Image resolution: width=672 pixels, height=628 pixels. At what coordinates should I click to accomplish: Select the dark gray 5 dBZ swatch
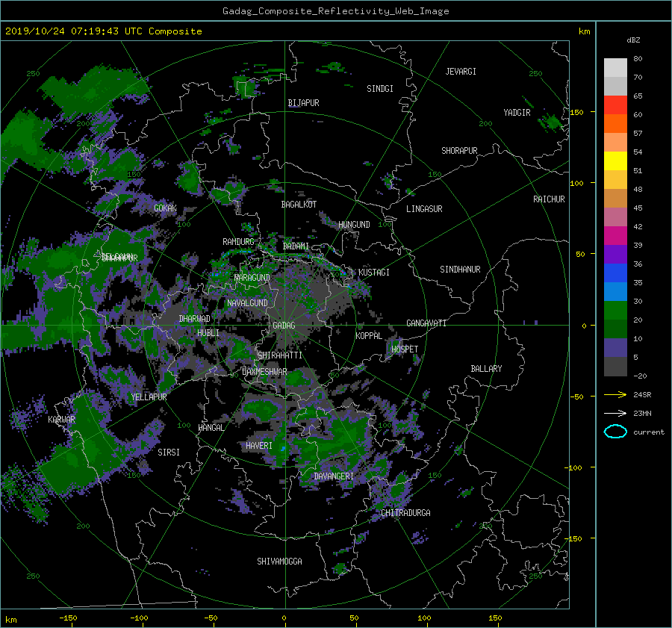coord(615,366)
